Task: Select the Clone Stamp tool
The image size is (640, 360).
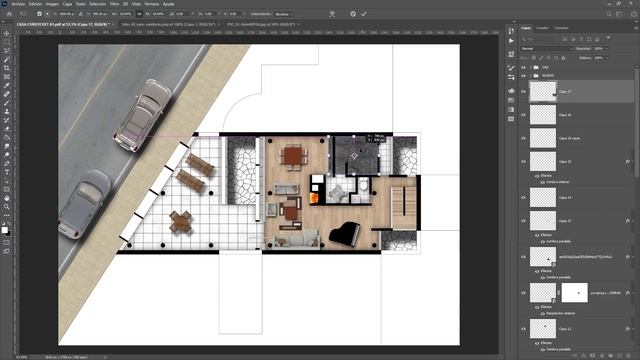Action: pyautogui.click(x=7, y=111)
